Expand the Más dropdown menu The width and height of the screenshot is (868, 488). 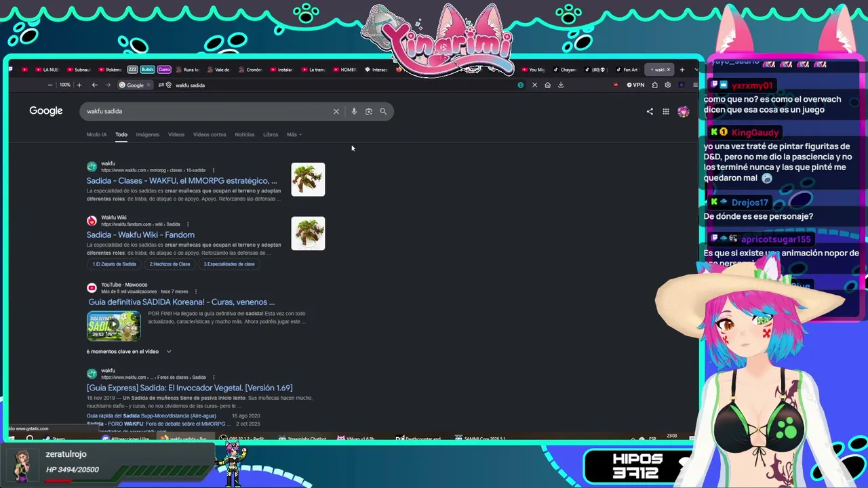(x=294, y=134)
